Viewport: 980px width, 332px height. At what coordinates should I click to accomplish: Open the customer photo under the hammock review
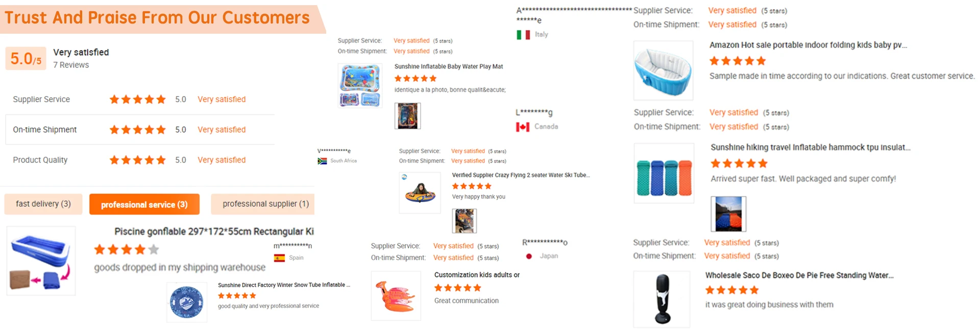click(x=728, y=214)
